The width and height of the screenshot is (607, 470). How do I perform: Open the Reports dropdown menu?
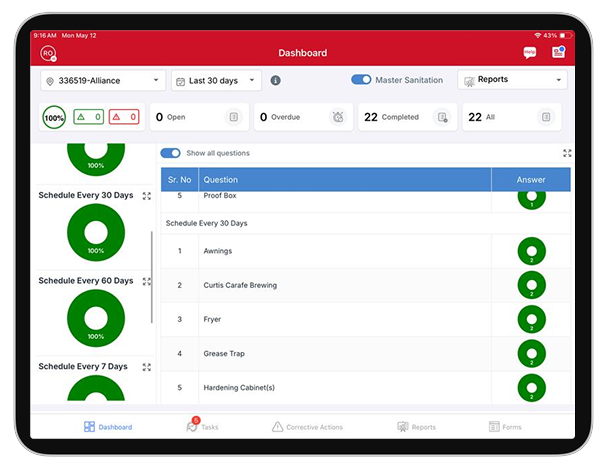point(512,80)
